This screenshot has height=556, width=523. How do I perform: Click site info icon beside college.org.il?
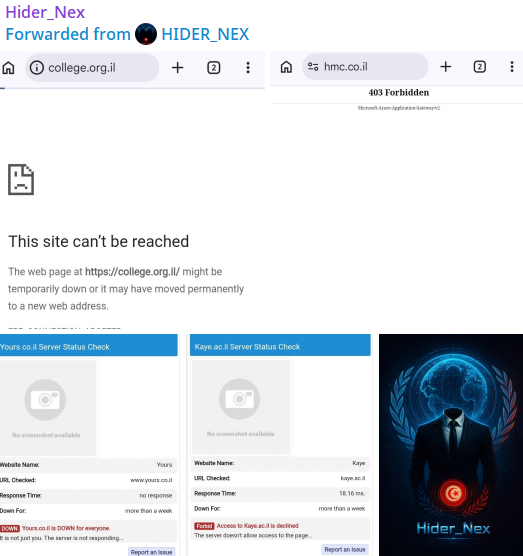pos(37,67)
